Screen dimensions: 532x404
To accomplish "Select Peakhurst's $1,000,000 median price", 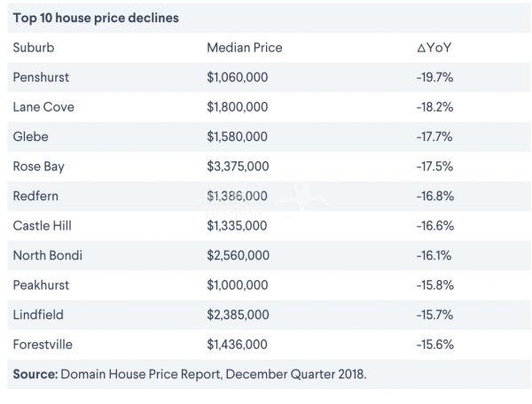I will 237,285.
